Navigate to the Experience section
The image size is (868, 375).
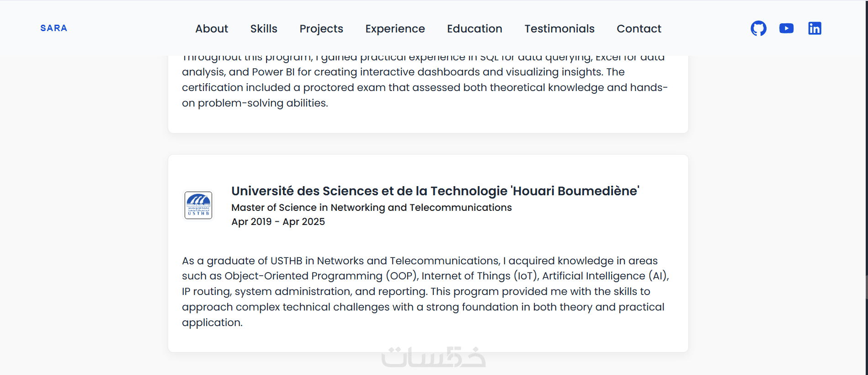395,29
